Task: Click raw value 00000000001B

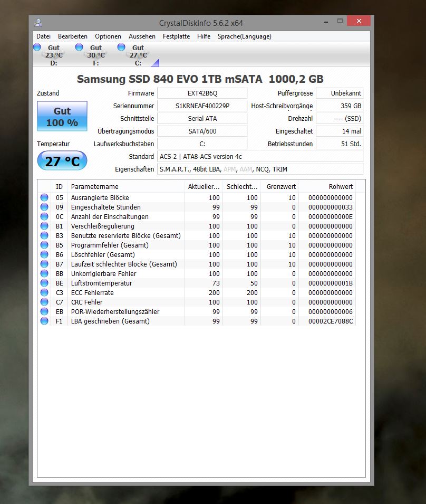Action: pos(331,283)
